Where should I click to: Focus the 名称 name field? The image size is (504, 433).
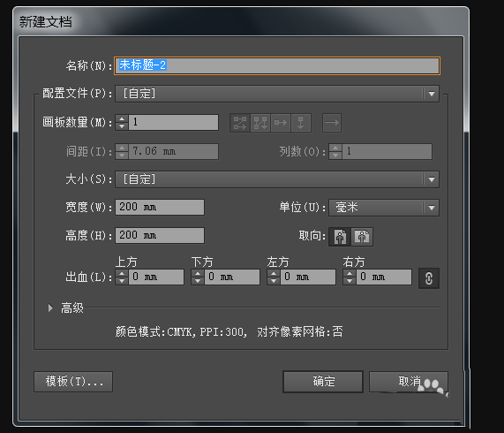point(277,66)
